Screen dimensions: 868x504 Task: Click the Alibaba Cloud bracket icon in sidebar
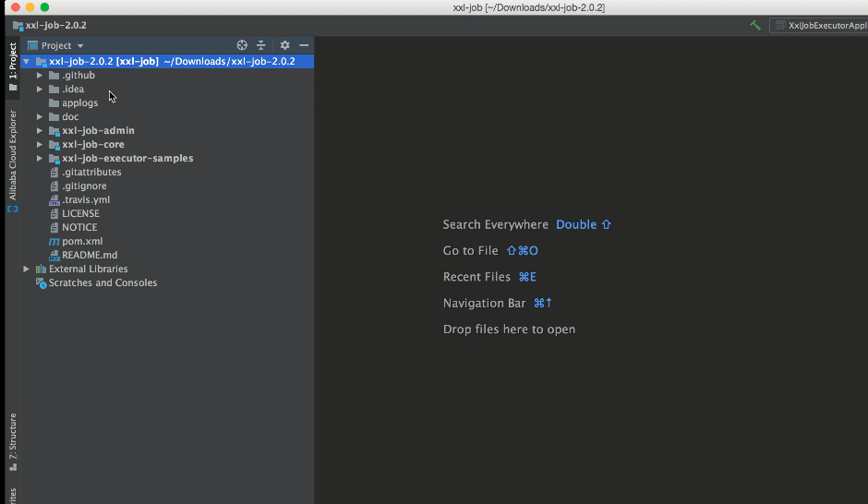pos(13,210)
